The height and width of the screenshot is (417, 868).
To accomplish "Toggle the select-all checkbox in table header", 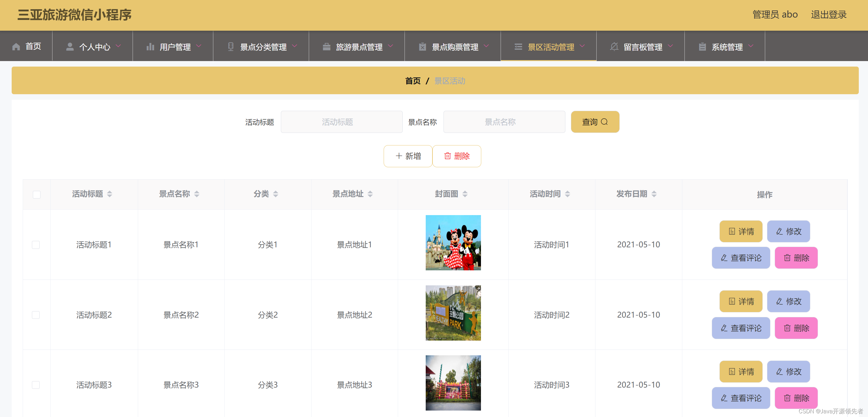I will click(37, 194).
